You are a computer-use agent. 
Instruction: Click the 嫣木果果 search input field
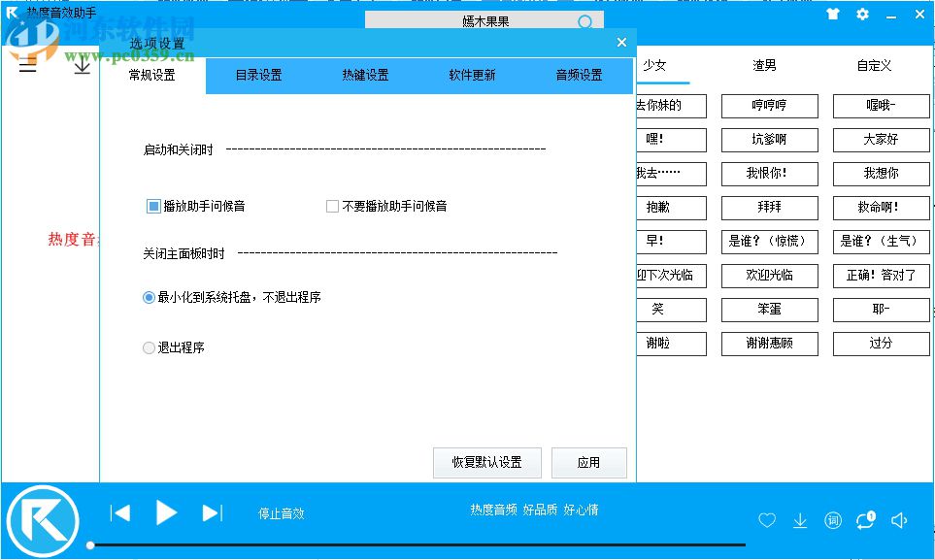coord(485,20)
